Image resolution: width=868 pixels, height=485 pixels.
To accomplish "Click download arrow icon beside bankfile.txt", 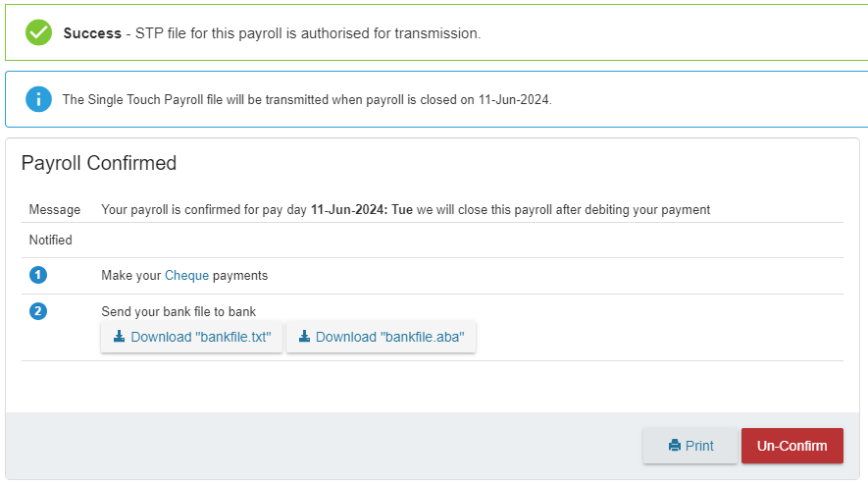I will pos(119,337).
